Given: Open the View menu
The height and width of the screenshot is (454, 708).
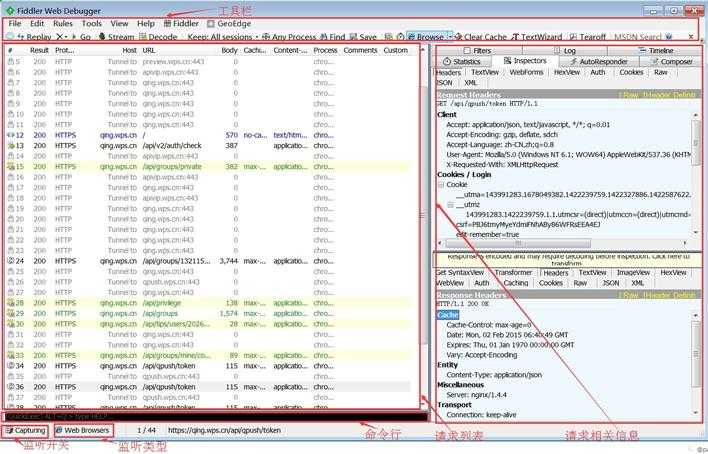Looking at the screenshot, I should 119,23.
